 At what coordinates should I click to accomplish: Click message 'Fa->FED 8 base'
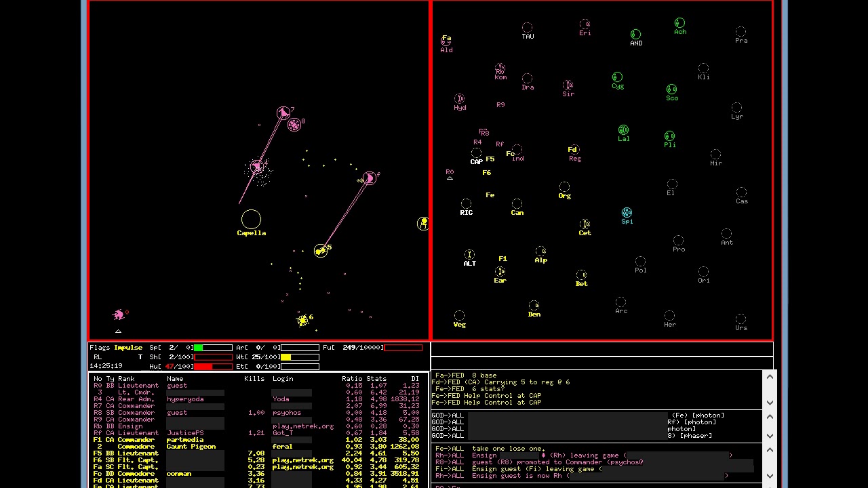point(466,375)
